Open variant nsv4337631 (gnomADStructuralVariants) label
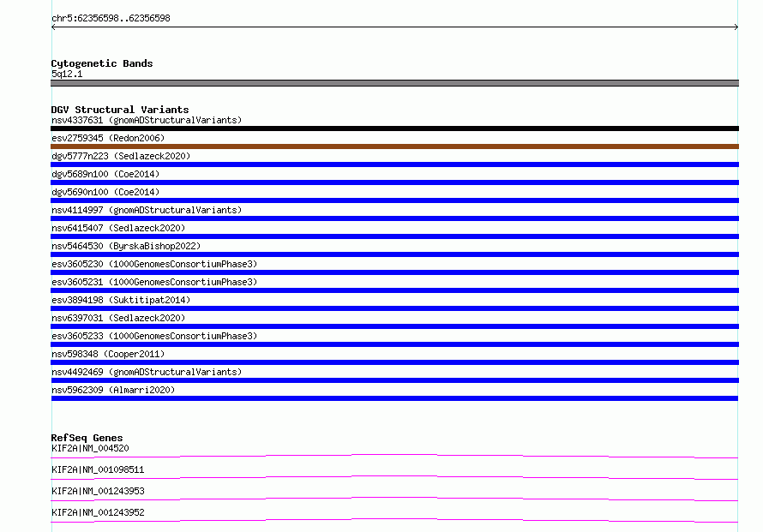The image size is (763, 532). click(147, 120)
